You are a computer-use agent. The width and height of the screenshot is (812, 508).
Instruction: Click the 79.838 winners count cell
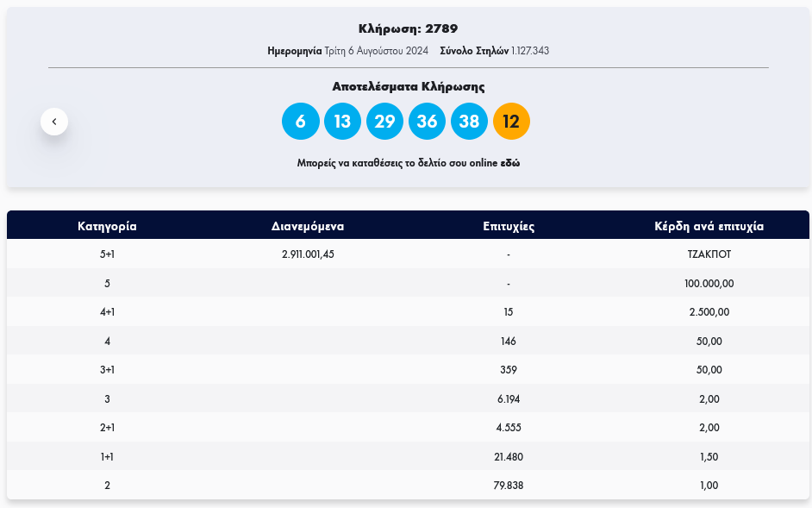509,486
